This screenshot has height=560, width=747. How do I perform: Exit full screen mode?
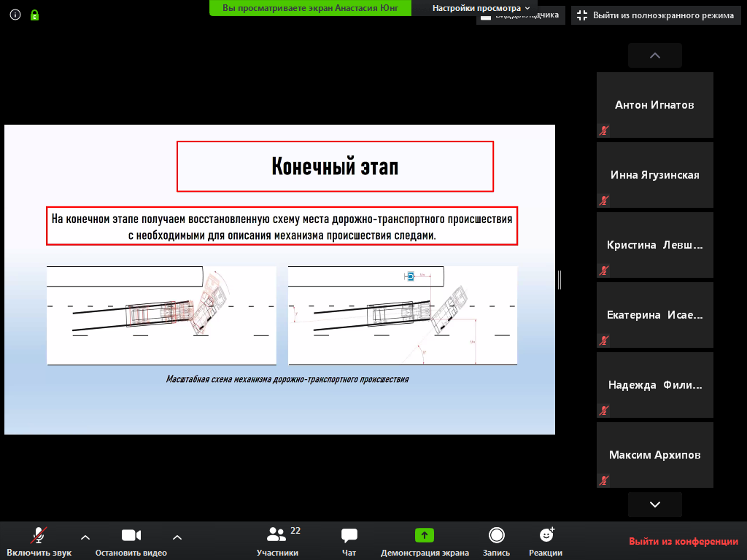coord(654,15)
